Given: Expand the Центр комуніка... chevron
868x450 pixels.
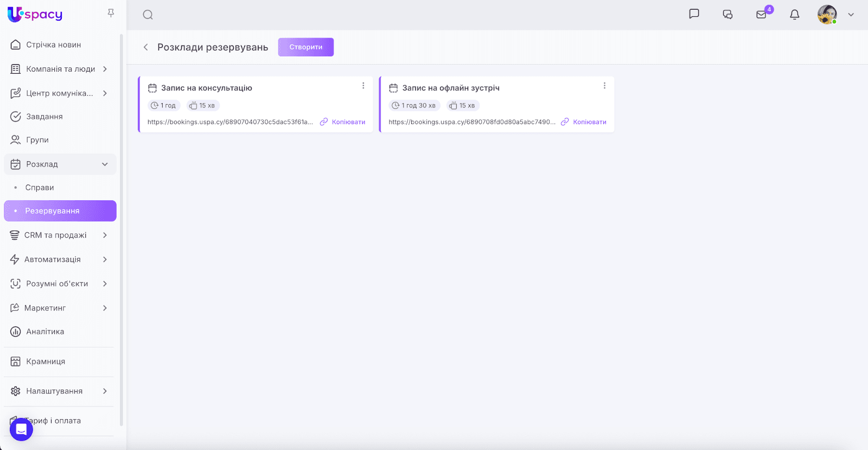Looking at the screenshot, I should (x=105, y=93).
